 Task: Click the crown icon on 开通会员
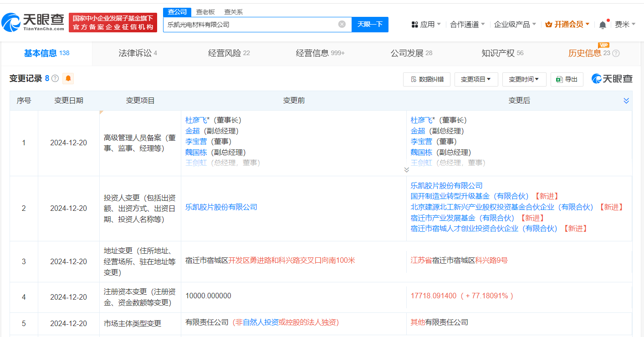coord(548,23)
